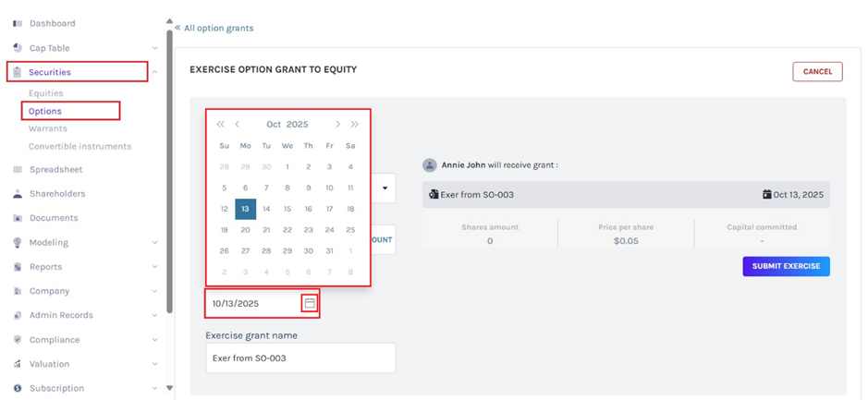This screenshot has width=868, height=400.
Task: Jump to next year in calendar
Action: tap(354, 125)
